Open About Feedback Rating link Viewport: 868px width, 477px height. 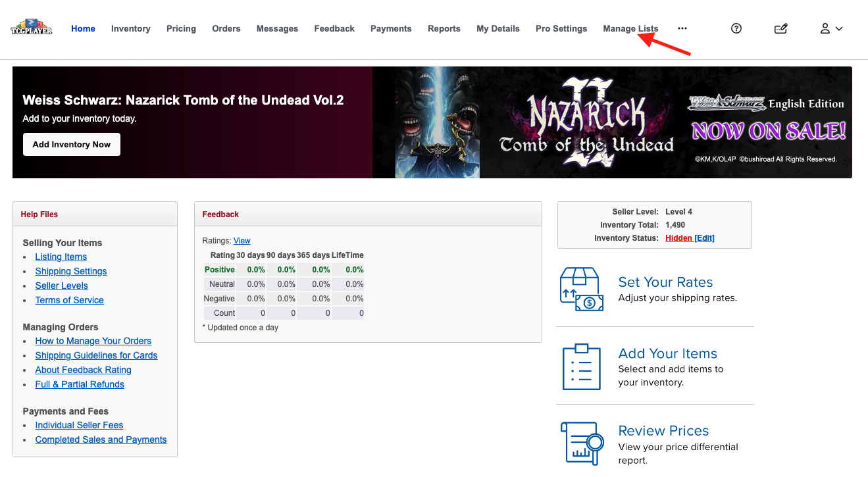click(84, 370)
